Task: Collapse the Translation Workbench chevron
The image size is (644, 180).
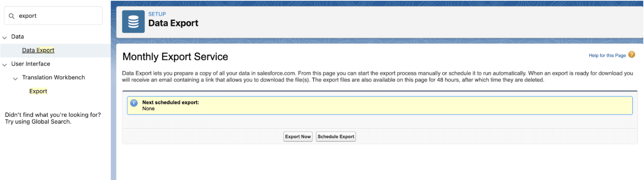Action: tap(15, 78)
